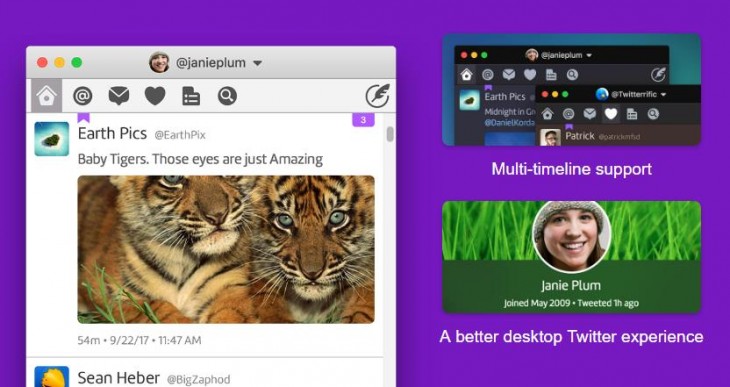Click the heart icon in the dark @janieplum window
Viewport: 730px width, 387px height.
[529, 75]
